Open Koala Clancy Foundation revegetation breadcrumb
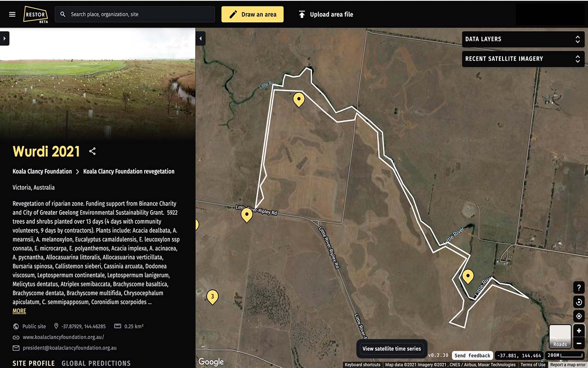 pos(129,172)
